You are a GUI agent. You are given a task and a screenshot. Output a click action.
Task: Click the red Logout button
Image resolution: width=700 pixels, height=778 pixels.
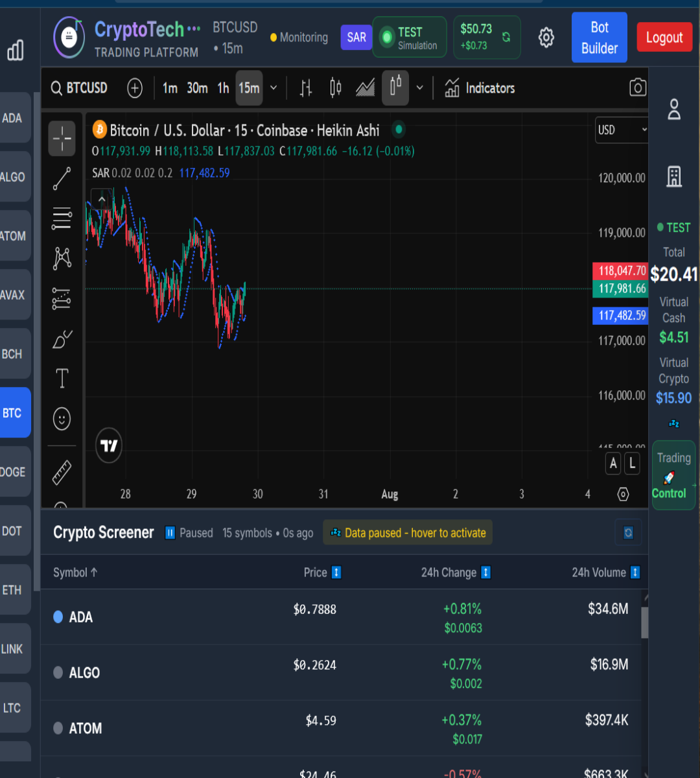(x=664, y=38)
